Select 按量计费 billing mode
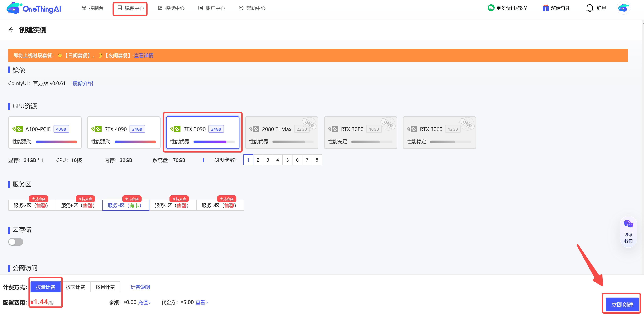 [45, 287]
